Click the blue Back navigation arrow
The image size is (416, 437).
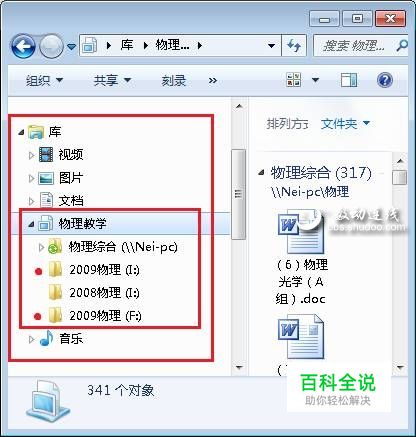pos(23,46)
